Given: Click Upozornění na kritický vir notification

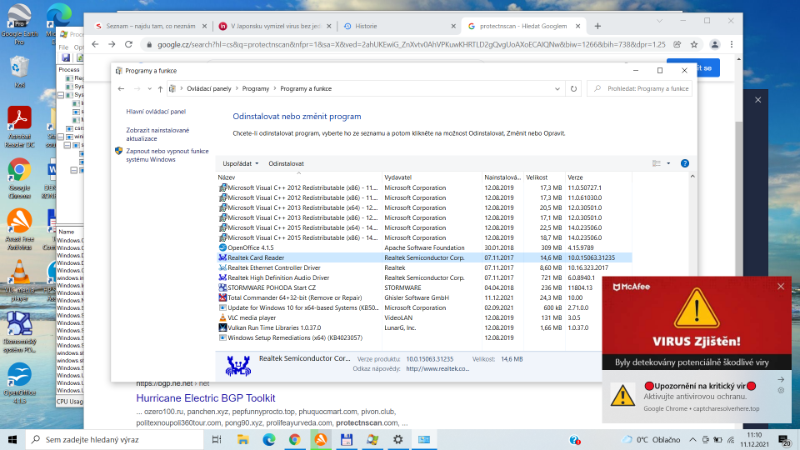Looking at the screenshot, I should point(696,397).
